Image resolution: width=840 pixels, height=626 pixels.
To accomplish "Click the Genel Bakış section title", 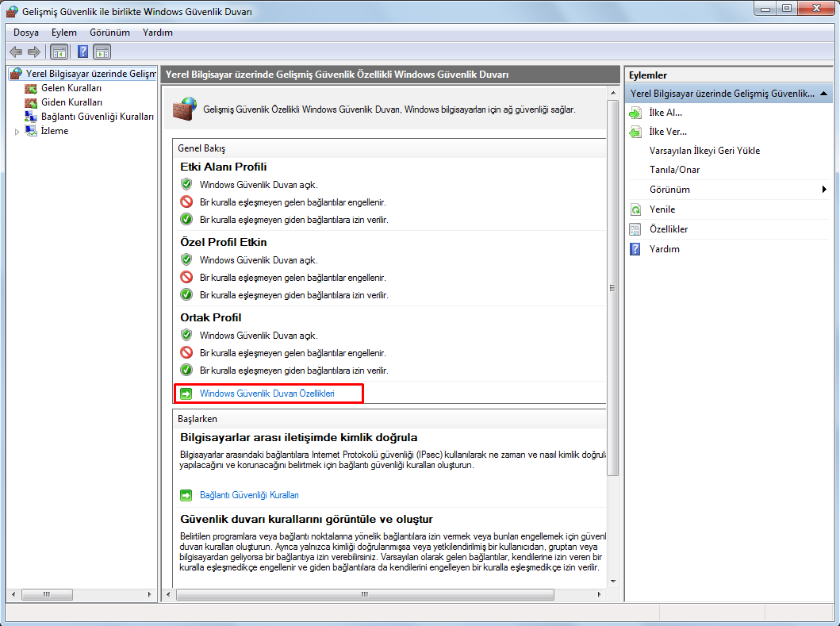I will coord(201,148).
